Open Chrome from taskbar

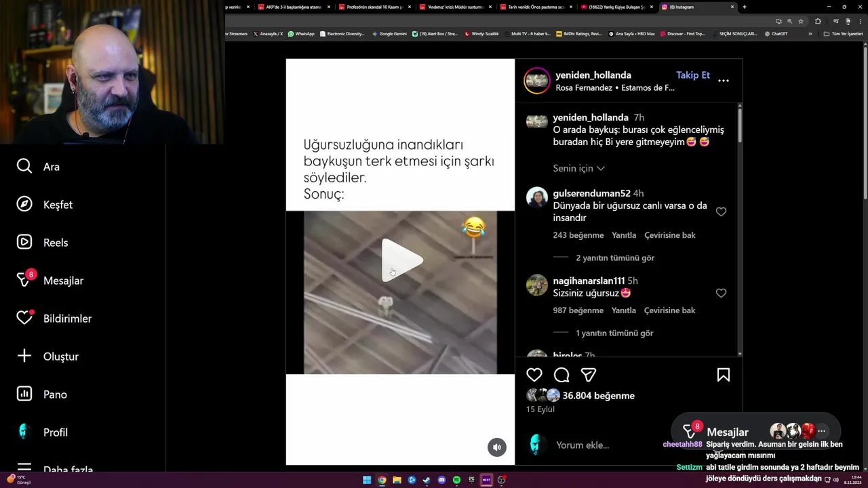[382, 480]
